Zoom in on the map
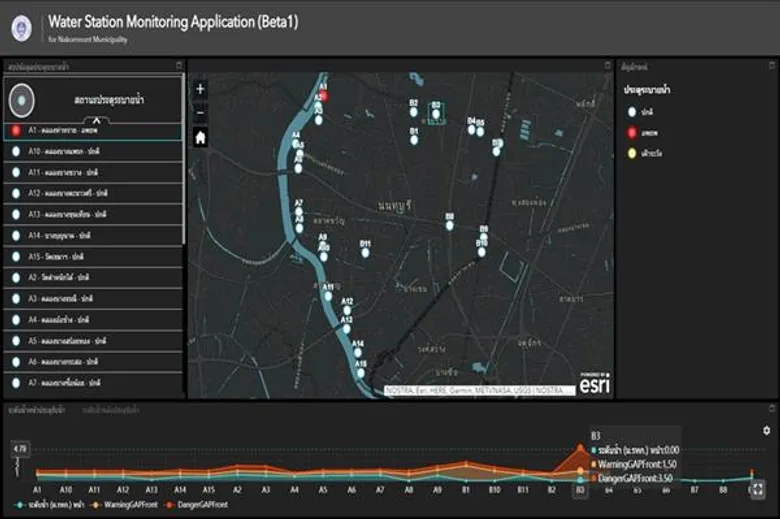Screen dimensions: 780x519 point(200,90)
